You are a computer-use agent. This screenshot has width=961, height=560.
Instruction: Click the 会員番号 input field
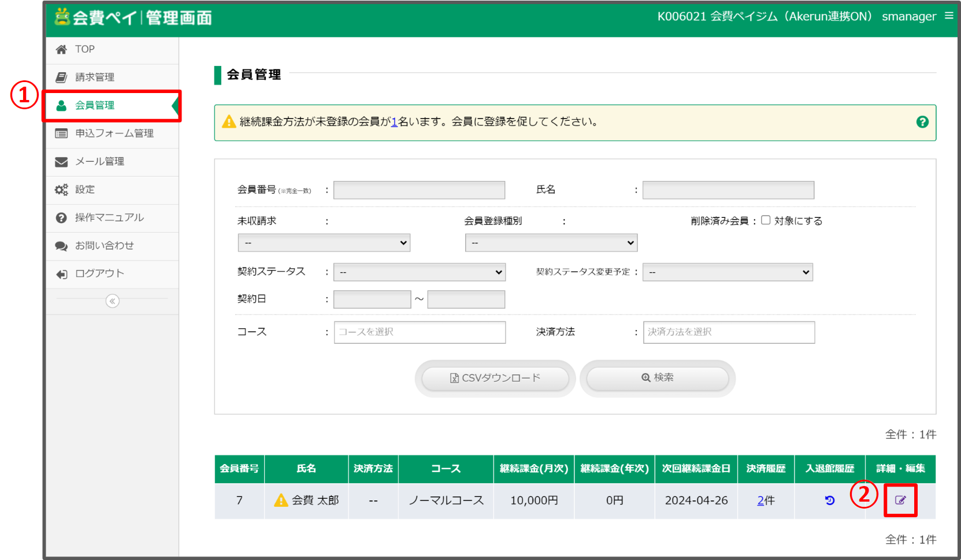tap(419, 190)
